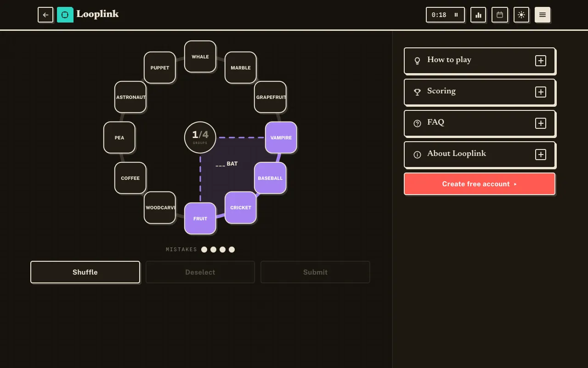Select the GRAPEFRUIT tile
The height and width of the screenshot is (368, 588).
click(x=270, y=97)
